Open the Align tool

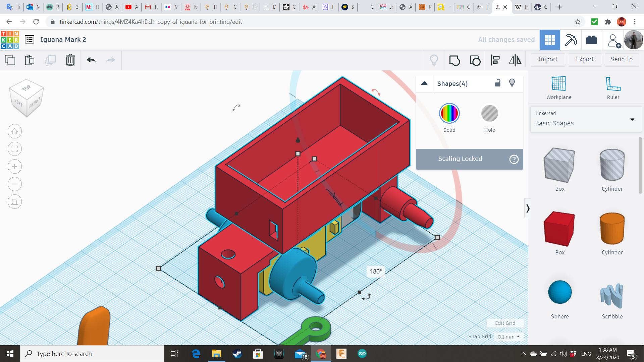tap(495, 60)
